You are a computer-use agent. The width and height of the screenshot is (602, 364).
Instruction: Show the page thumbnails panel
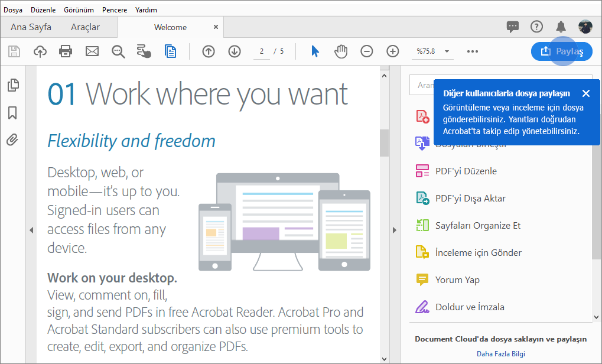click(12, 84)
